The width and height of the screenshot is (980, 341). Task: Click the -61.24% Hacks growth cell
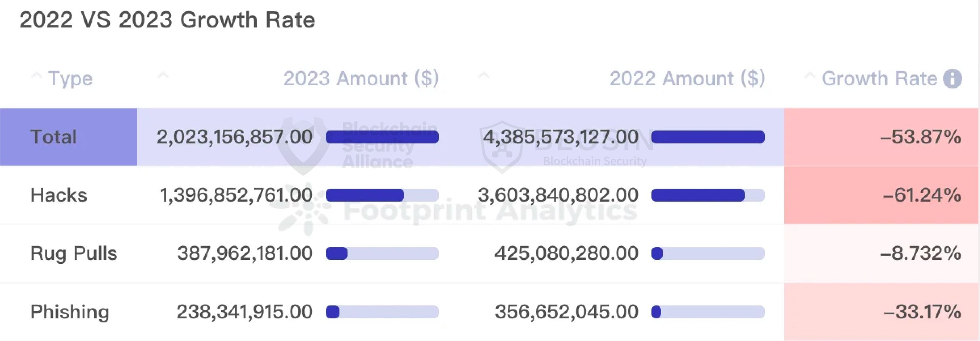(921, 195)
